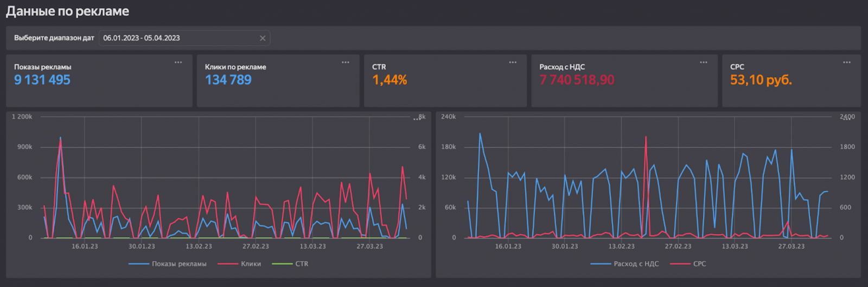Open the spend and CPC chart menu
This screenshot has height=287, width=868.
[x=846, y=119]
